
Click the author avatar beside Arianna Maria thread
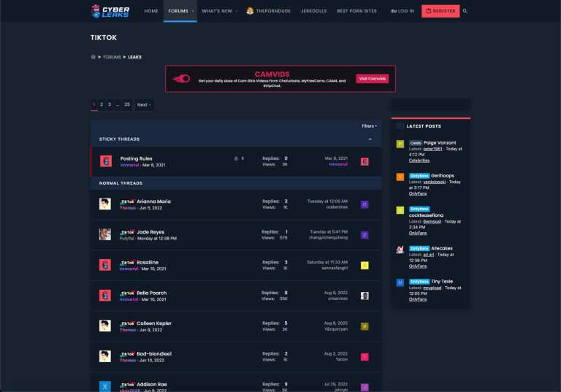coord(105,204)
